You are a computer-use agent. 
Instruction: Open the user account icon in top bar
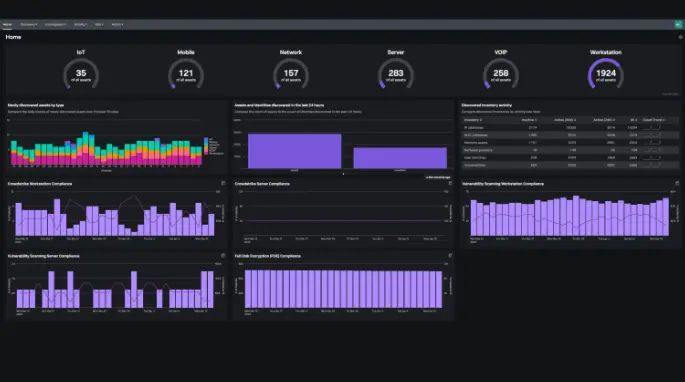(x=678, y=24)
